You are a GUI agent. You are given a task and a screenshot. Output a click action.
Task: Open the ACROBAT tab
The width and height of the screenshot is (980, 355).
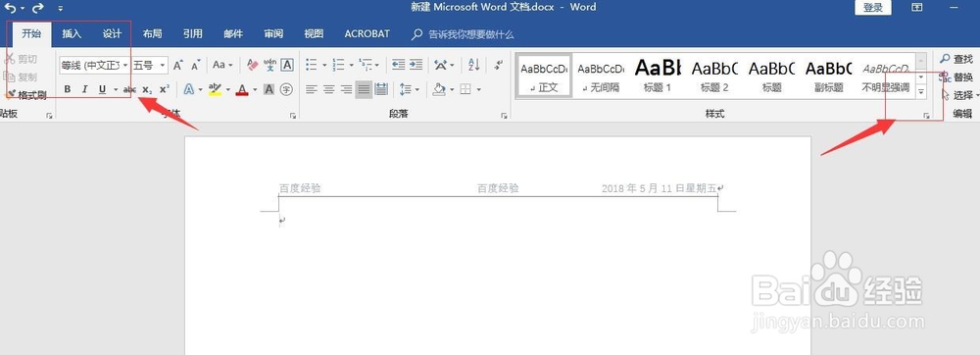[367, 33]
